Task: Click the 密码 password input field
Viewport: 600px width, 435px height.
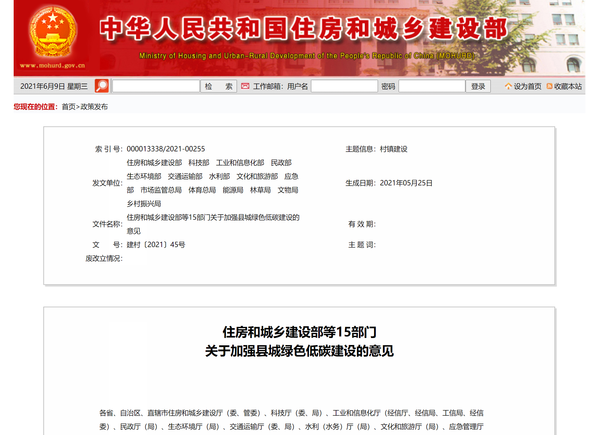Action: (432, 87)
